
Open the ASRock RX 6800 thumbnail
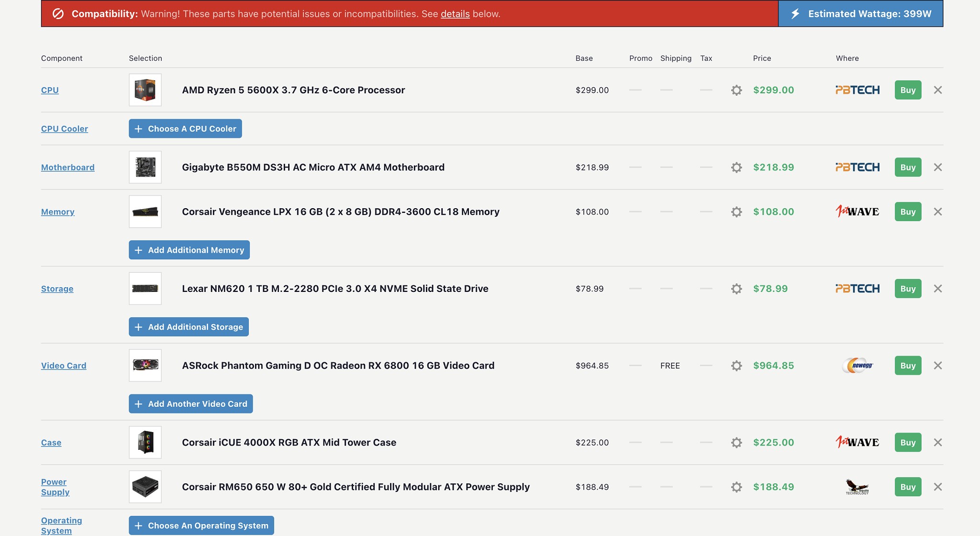[145, 366]
